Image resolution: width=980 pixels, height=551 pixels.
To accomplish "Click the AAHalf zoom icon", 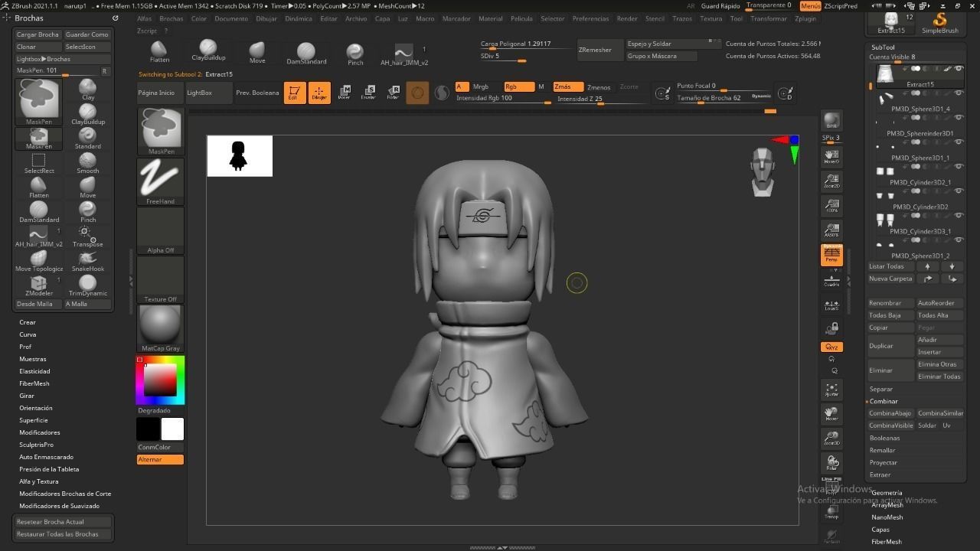I will coord(831,230).
